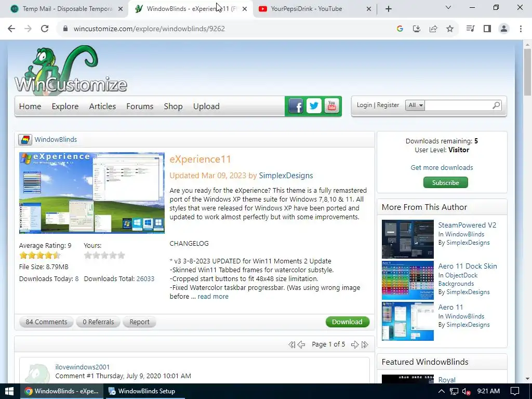Viewport: 532px width, 399px height.
Task: Go to previous comments page arrow
Action: (301, 345)
